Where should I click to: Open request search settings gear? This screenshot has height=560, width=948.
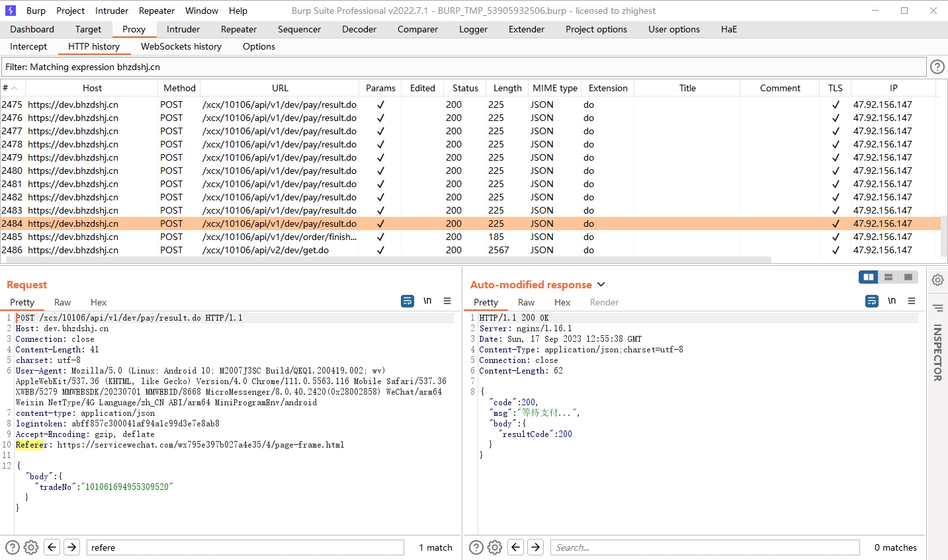31,547
